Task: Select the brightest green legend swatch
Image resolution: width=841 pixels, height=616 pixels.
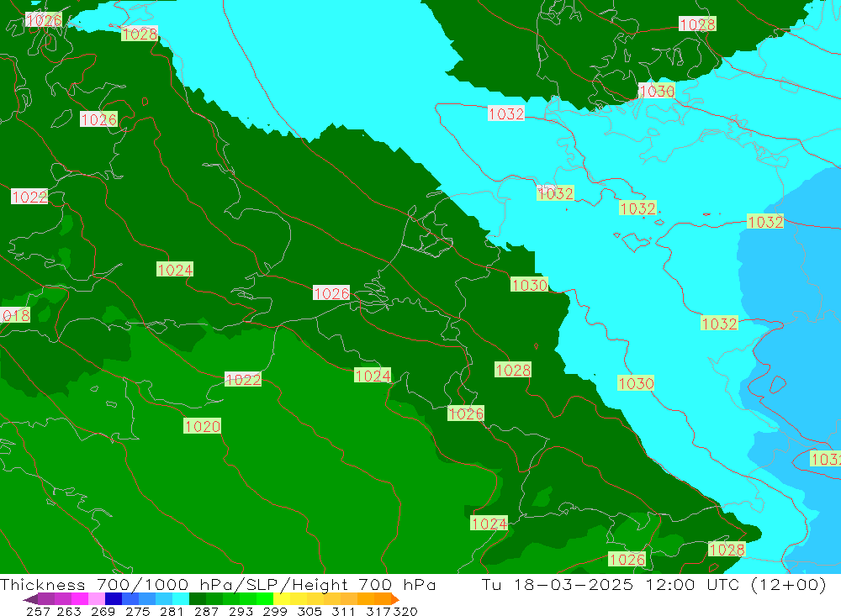Action: [x=265, y=599]
